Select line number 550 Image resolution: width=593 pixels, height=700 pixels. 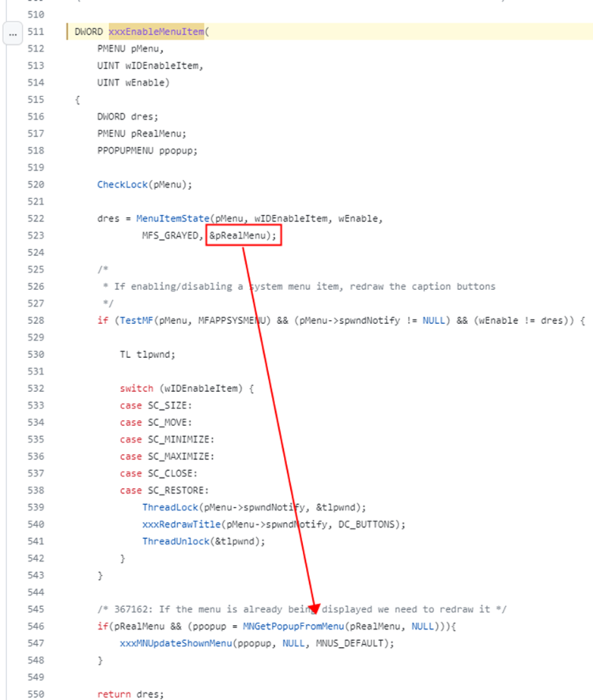click(36, 694)
